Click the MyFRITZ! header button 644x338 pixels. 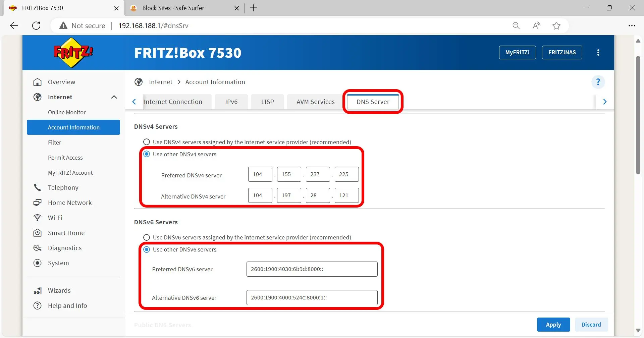518,53
